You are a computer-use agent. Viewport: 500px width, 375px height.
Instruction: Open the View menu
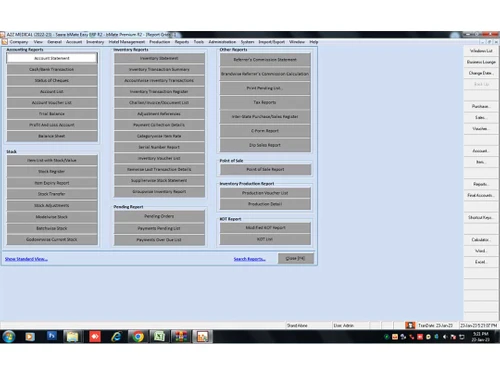coord(38,42)
